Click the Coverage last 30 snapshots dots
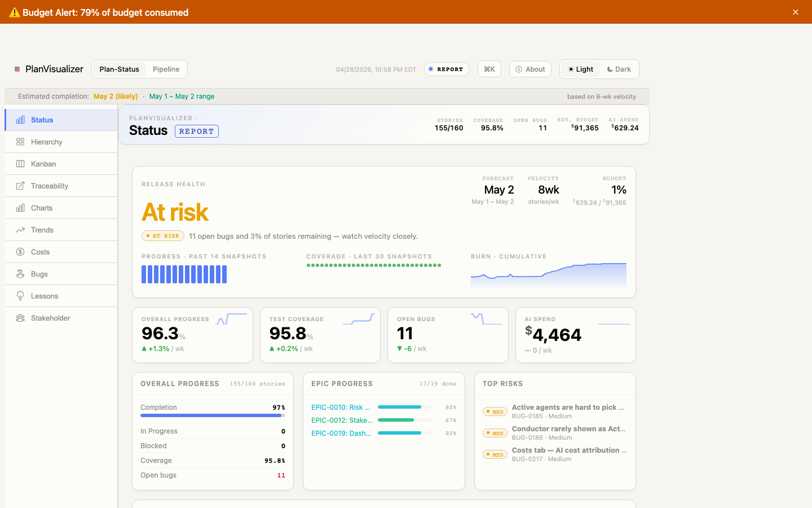This screenshot has height=508, width=812. [374, 265]
